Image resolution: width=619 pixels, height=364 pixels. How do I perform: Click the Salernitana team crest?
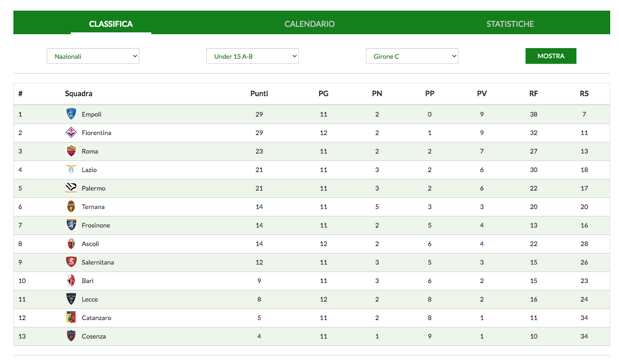pyautogui.click(x=71, y=262)
